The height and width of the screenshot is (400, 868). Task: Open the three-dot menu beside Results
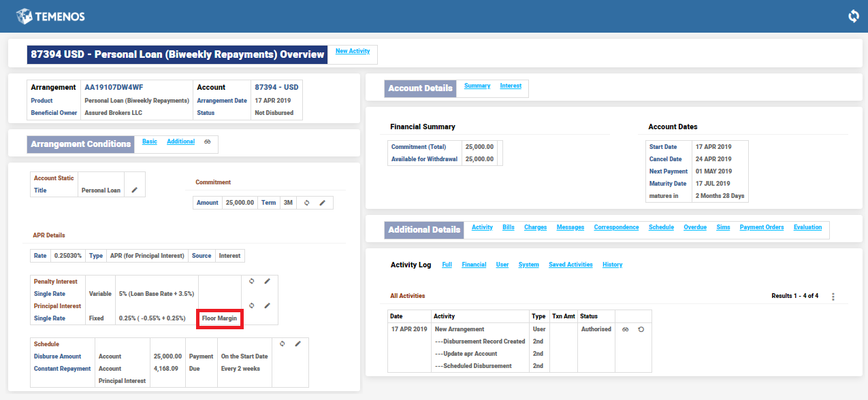[833, 297]
